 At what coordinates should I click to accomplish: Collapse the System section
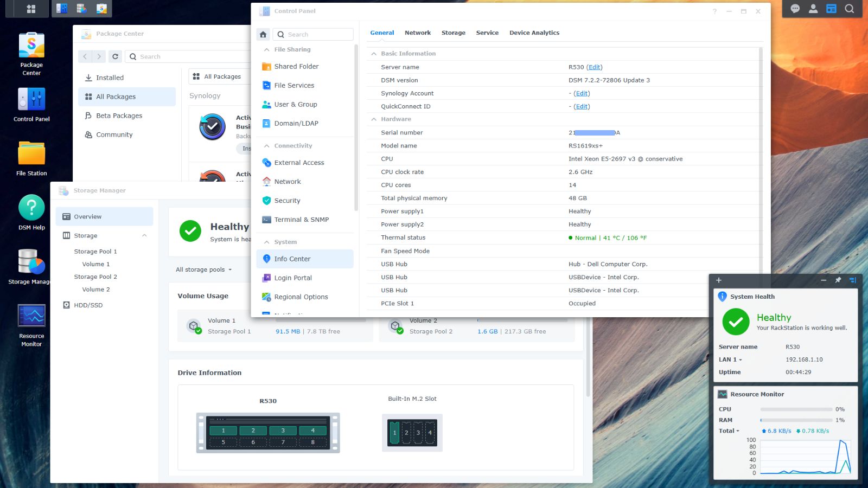pyautogui.click(x=266, y=242)
